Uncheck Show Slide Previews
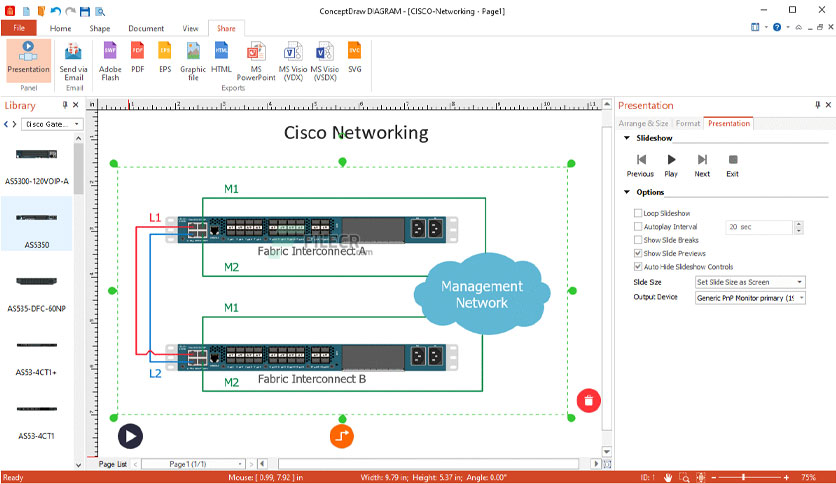The height and width of the screenshot is (484, 836). tap(638, 253)
